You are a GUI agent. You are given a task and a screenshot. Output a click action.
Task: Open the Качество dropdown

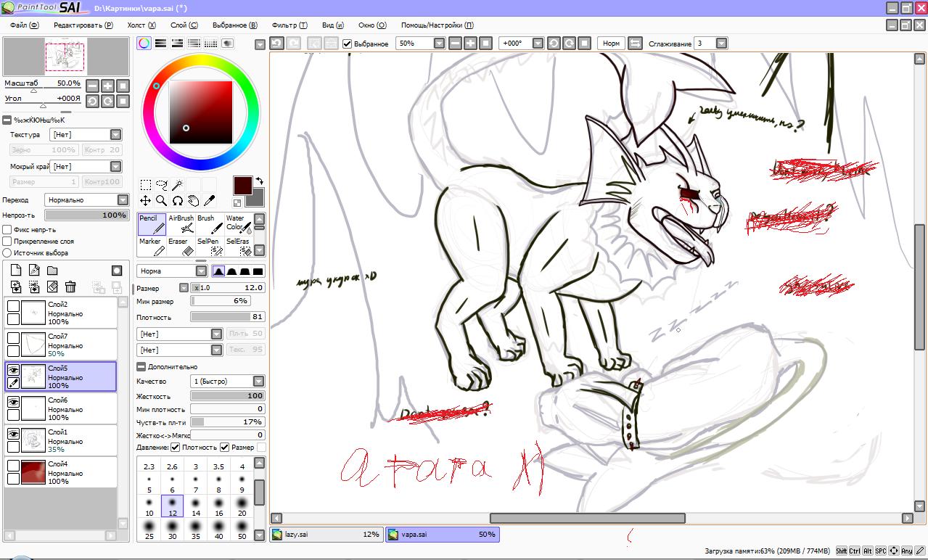[x=228, y=382]
